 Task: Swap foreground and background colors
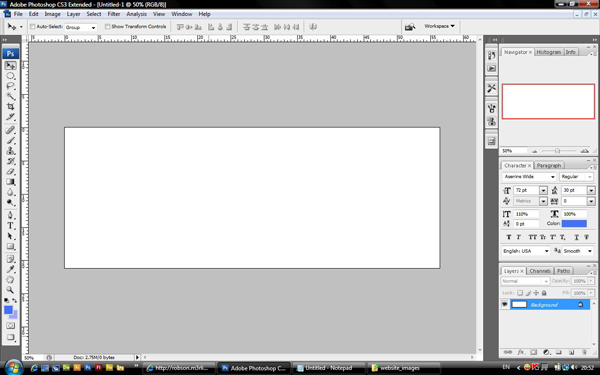click(x=15, y=301)
